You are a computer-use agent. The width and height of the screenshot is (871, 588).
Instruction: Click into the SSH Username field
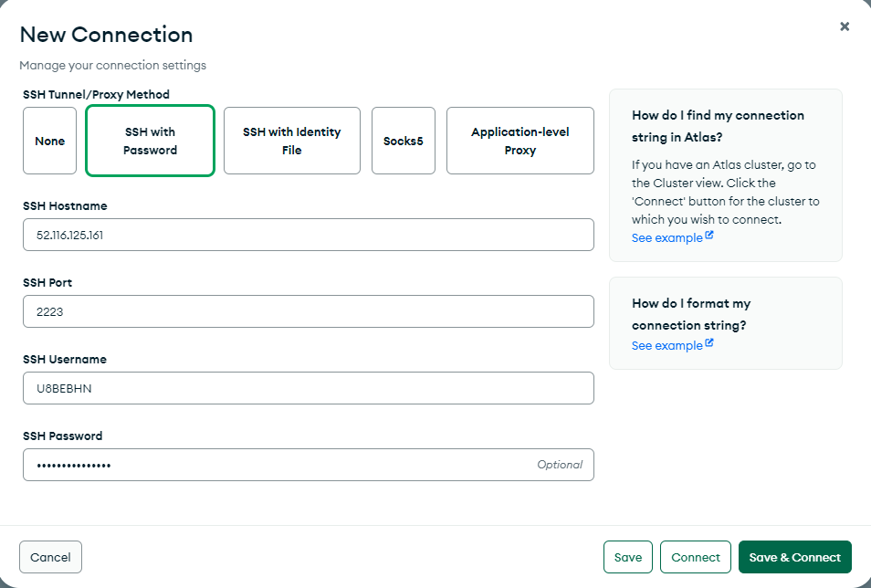[308, 388]
